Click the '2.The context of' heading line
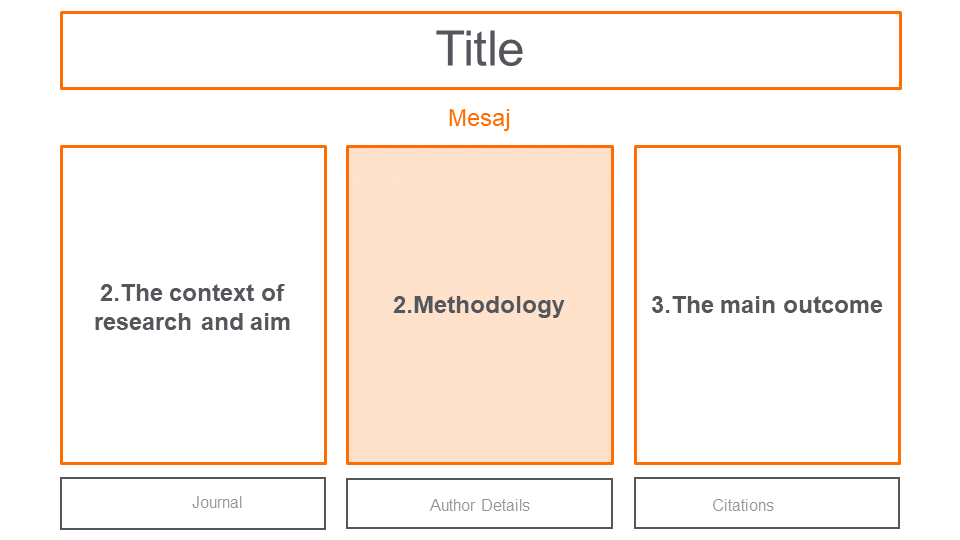Viewport: 960px width, 540px height. (x=192, y=293)
